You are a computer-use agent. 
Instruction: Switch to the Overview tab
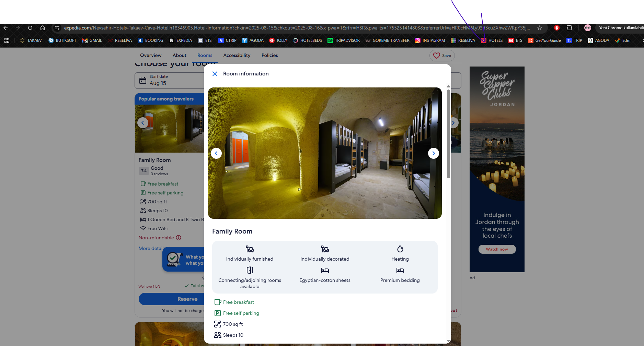pos(151,56)
